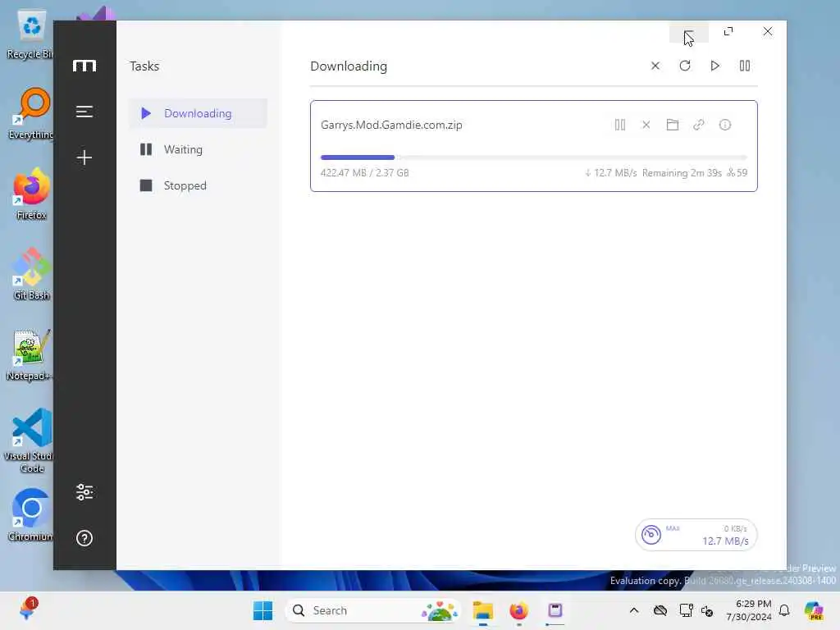Pause Garrys.Mod.Gamdie.com.zip download

[x=620, y=125]
